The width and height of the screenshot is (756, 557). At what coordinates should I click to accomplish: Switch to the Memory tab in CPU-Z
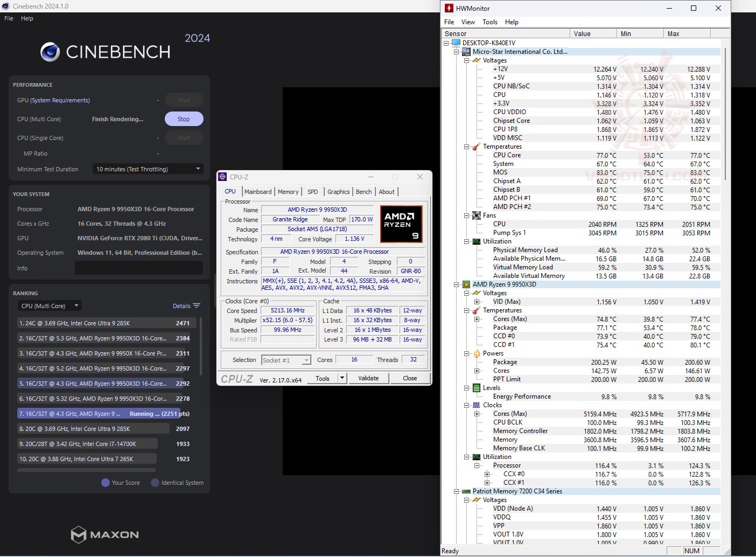pyautogui.click(x=288, y=192)
